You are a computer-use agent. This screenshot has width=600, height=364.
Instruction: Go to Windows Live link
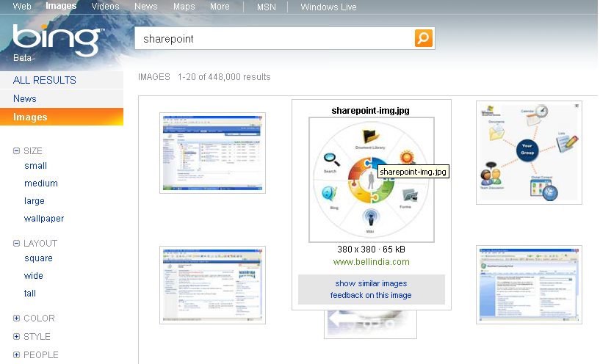click(328, 7)
